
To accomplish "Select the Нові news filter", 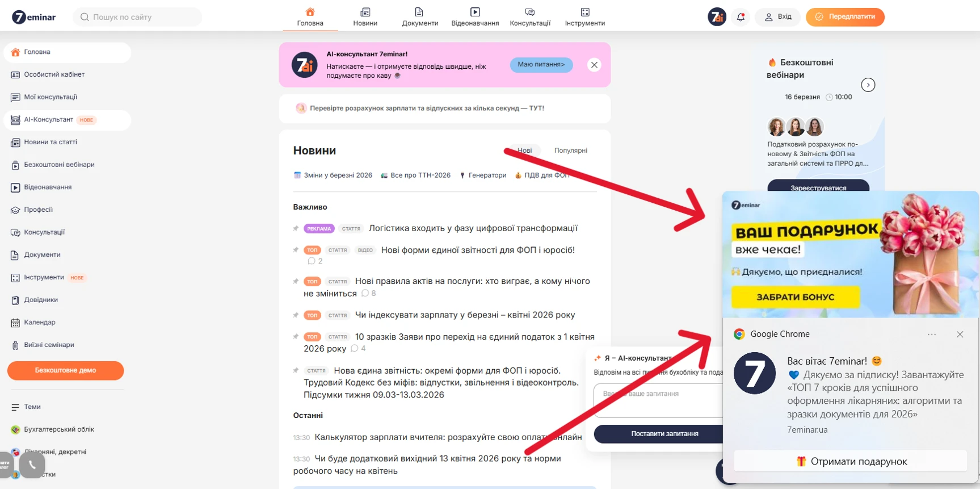I will pos(524,151).
